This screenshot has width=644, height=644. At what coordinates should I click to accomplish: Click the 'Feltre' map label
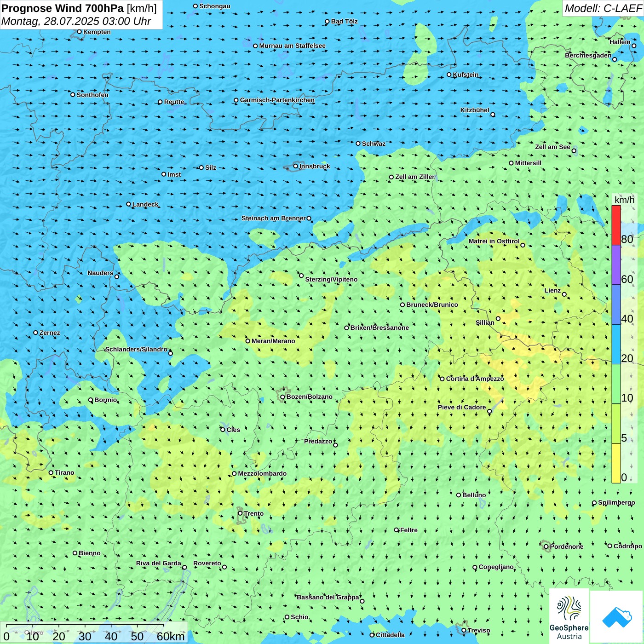click(x=409, y=530)
